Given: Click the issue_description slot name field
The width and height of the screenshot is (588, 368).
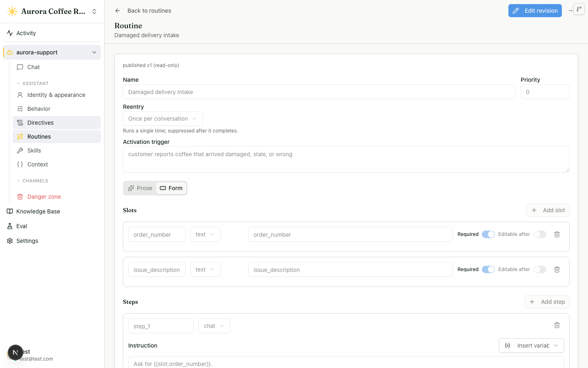Looking at the screenshot, I should click(x=157, y=270).
